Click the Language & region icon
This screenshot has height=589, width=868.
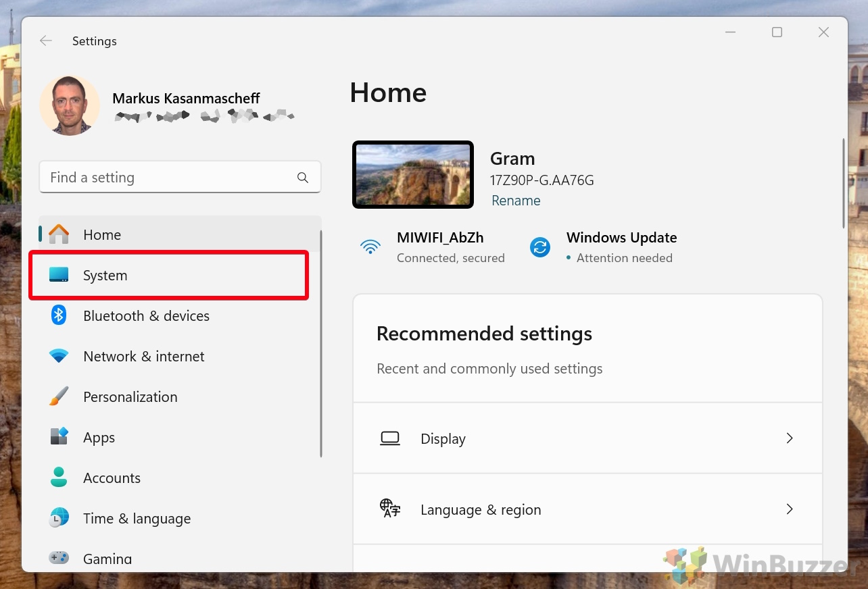click(390, 509)
